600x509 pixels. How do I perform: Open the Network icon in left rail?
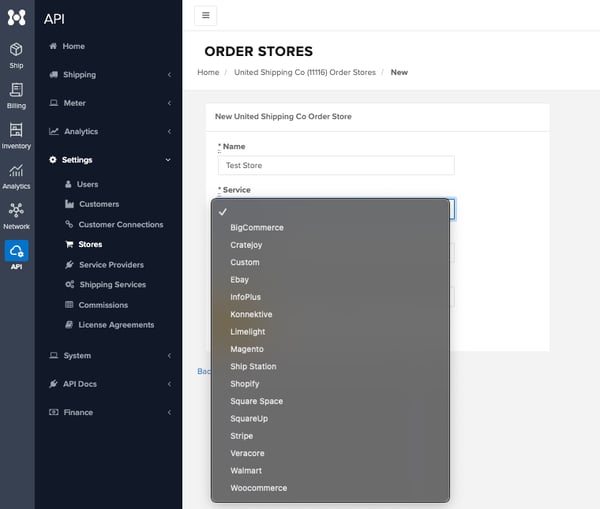click(x=16, y=215)
